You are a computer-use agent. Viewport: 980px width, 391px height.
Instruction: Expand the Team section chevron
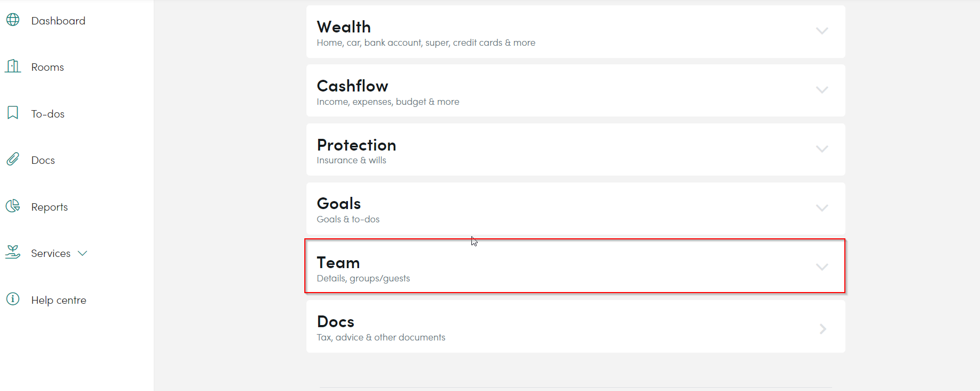(x=822, y=267)
